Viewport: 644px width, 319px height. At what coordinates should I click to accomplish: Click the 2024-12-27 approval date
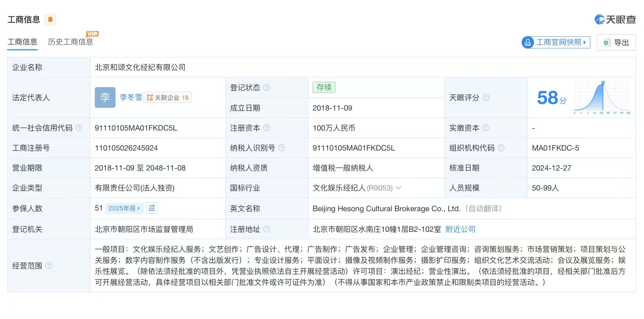click(552, 168)
